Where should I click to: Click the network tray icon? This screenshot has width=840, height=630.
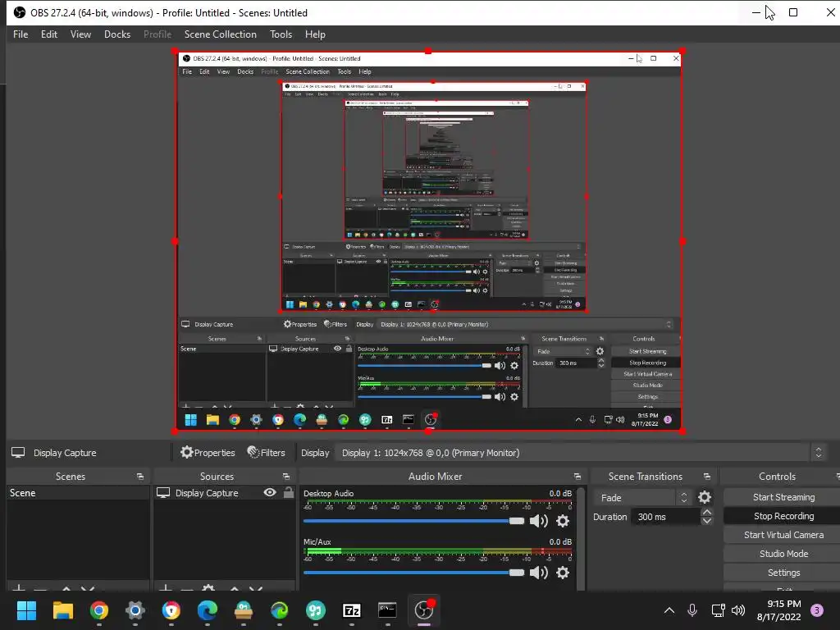pos(718,610)
